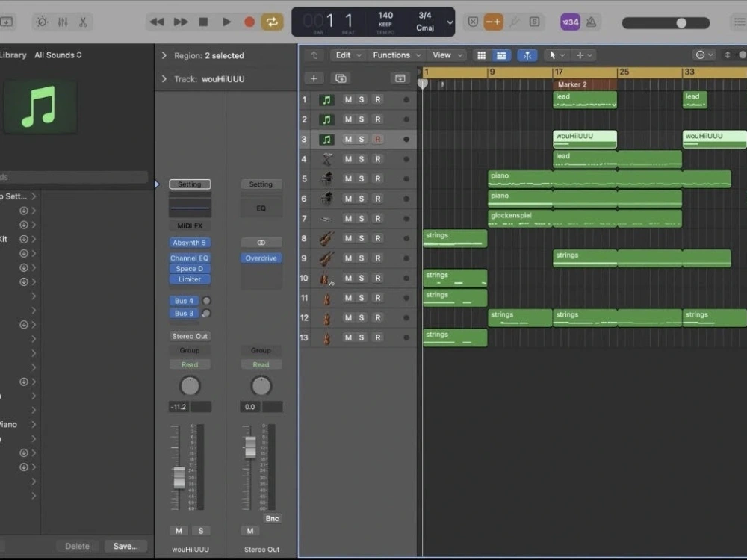Open the Read automation mode on wouHiiUUU strip
Image resolution: width=747 pixels, height=560 pixels.
coord(190,365)
